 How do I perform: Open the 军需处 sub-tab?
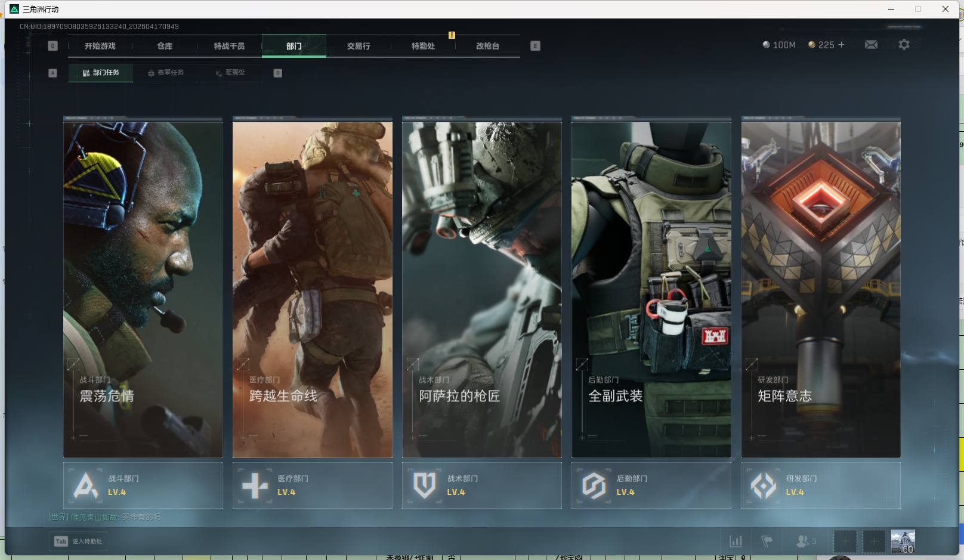(x=230, y=73)
